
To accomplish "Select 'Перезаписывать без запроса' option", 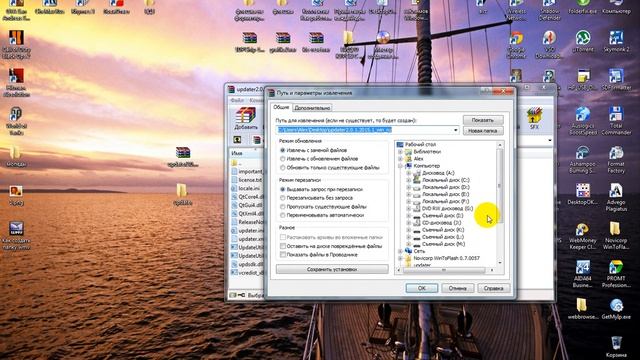I will (x=316, y=198).
